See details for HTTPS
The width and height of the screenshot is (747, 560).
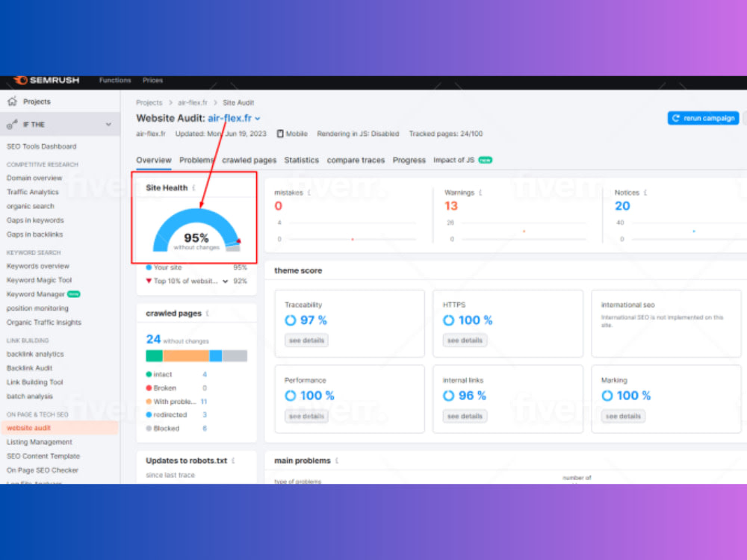[x=465, y=340]
